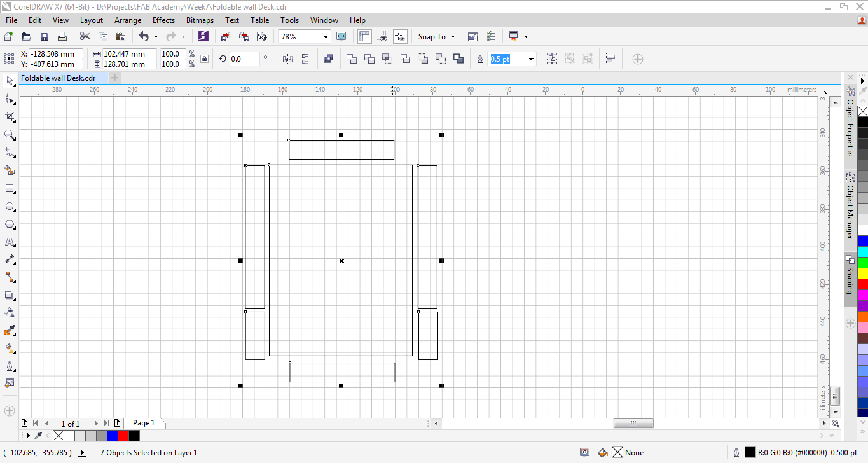Choose the Rectangle tool
Image resolution: width=868 pixels, height=463 pixels.
pyautogui.click(x=10, y=189)
